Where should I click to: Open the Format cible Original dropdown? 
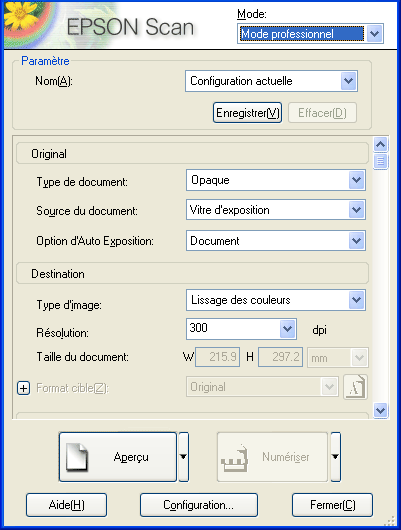[x=262, y=387]
